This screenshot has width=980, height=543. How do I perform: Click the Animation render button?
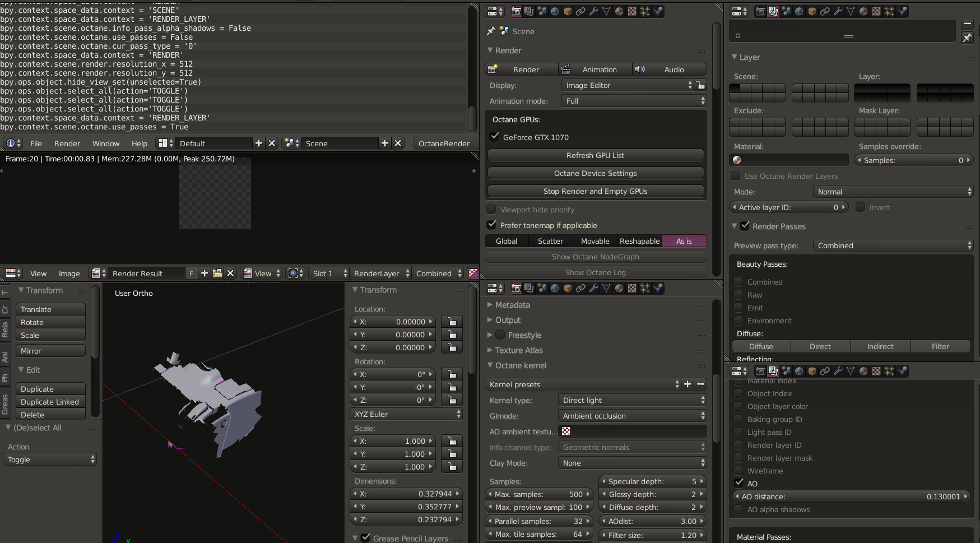[x=595, y=69]
